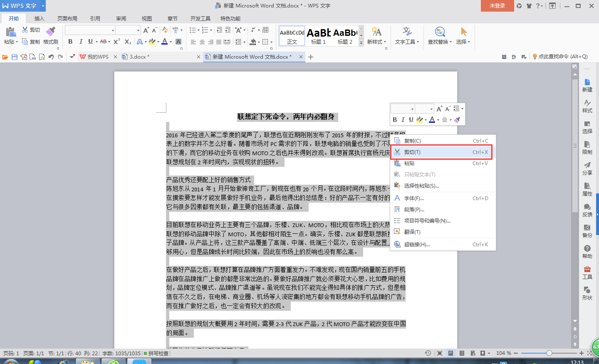Use format painter in floating mini toolbar
599x364 pixels.
457,120
